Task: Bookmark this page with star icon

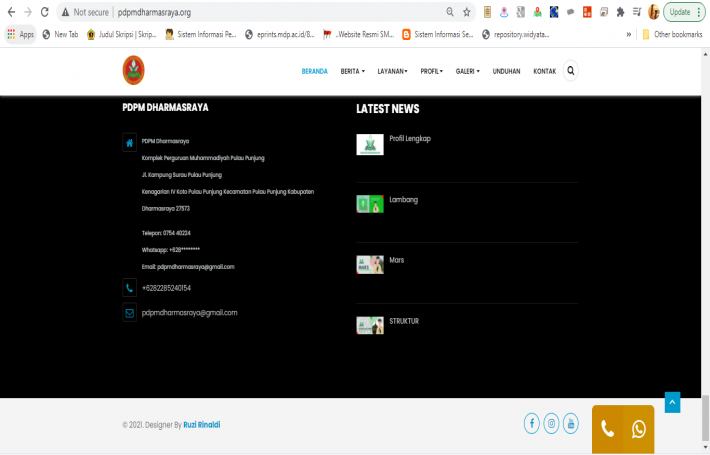Action: point(467,12)
